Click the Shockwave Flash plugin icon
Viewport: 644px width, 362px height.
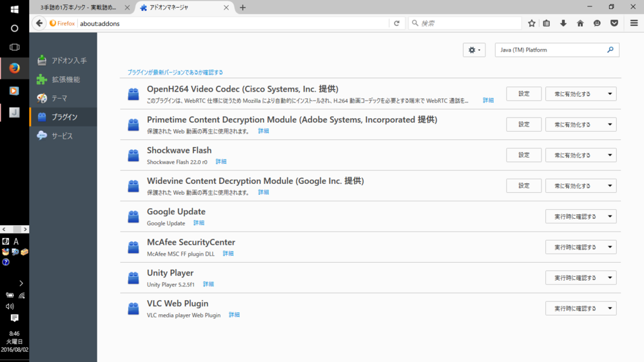click(x=133, y=155)
